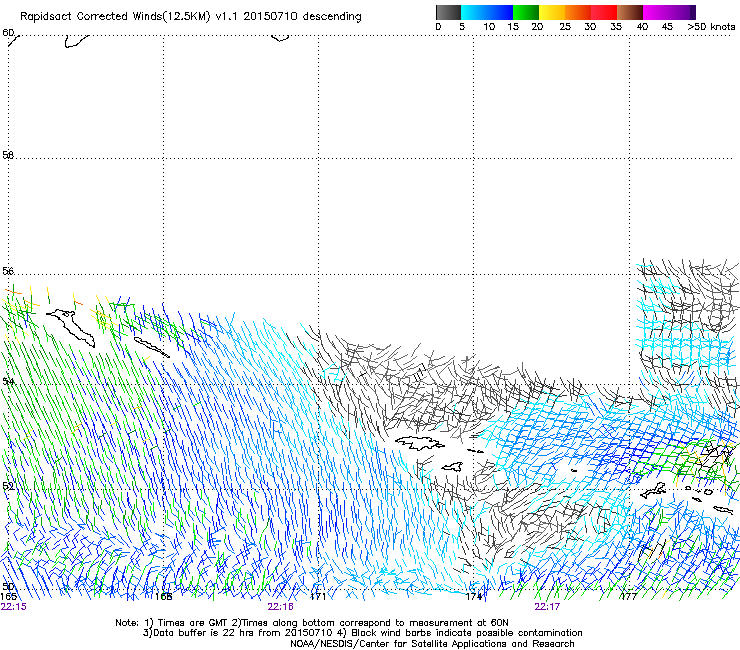Screen dimensions: 740x650
Task: Click the longitude axis label '171'
Action: (319, 597)
